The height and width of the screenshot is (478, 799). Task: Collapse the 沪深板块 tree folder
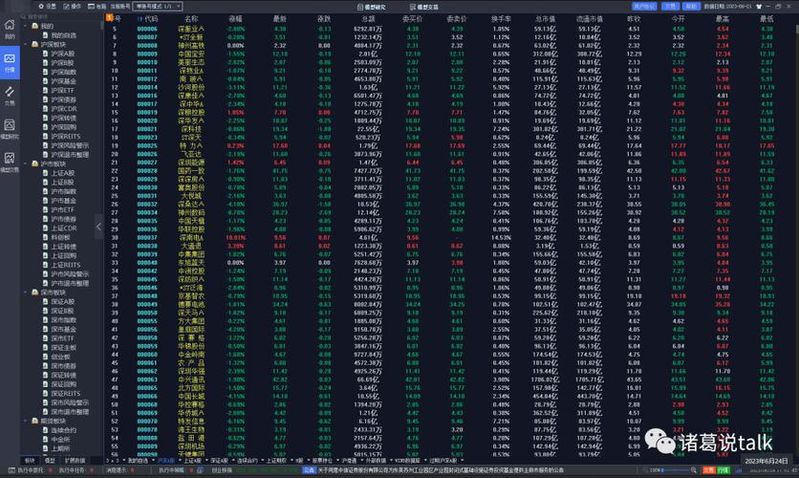[x=26, y=44]
